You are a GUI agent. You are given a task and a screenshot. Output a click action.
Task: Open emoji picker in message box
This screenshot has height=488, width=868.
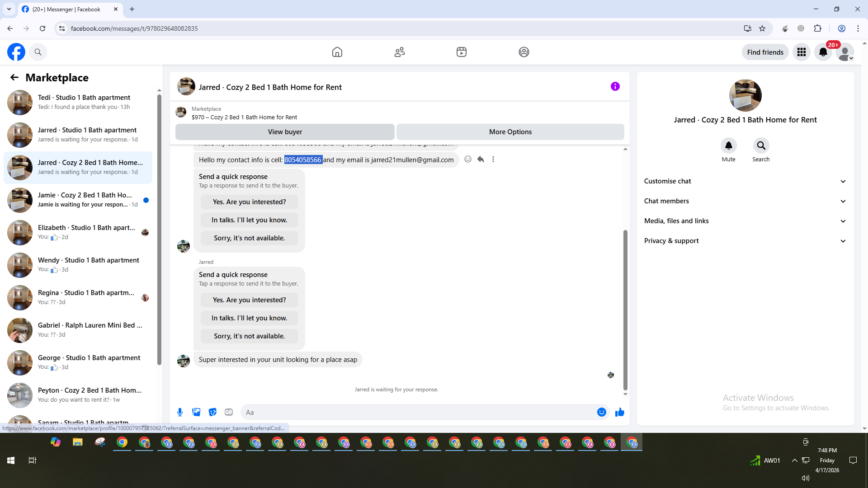601,412
